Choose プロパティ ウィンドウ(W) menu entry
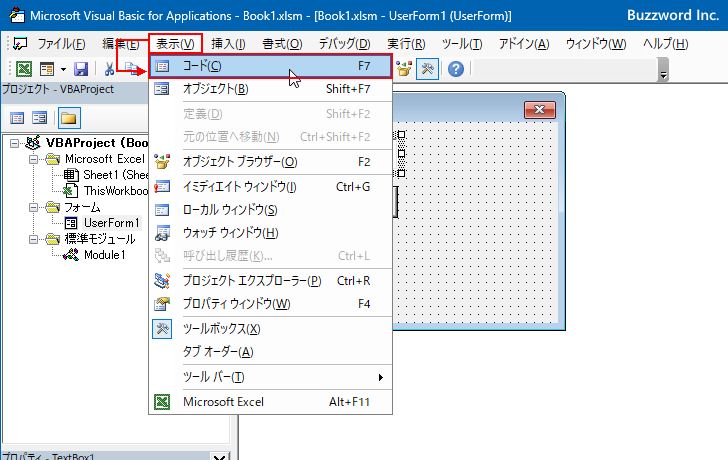This screenshot has width=728, height=460. (271, 304)
